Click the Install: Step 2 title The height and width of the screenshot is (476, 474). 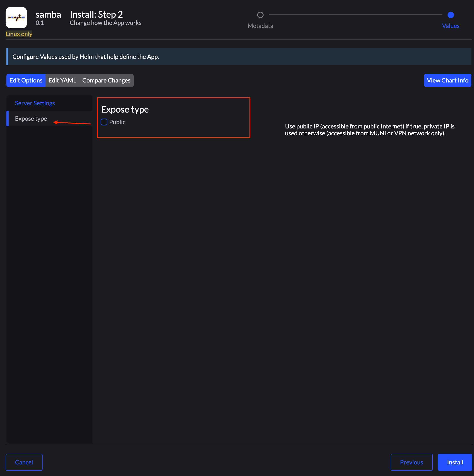pos(96,15)
